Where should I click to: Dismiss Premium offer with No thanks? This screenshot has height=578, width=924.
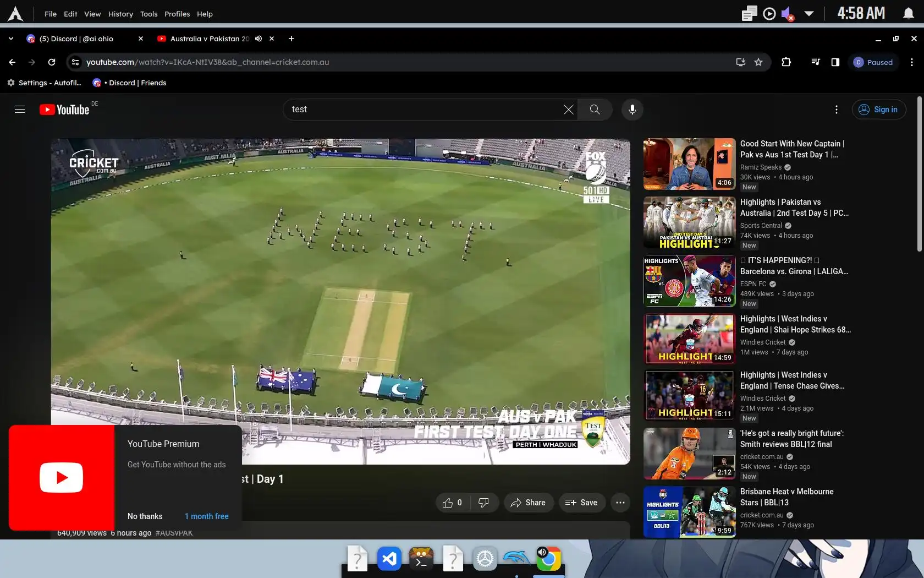coord(145,516)
